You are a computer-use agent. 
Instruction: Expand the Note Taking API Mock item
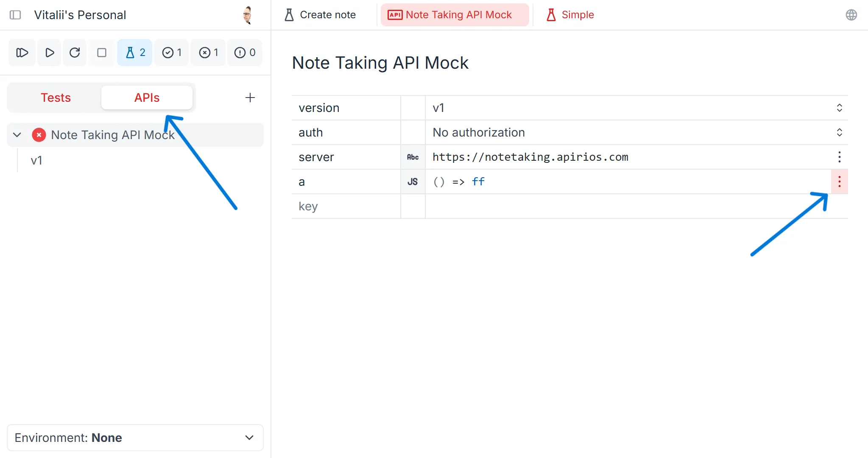tap(17, 134)
